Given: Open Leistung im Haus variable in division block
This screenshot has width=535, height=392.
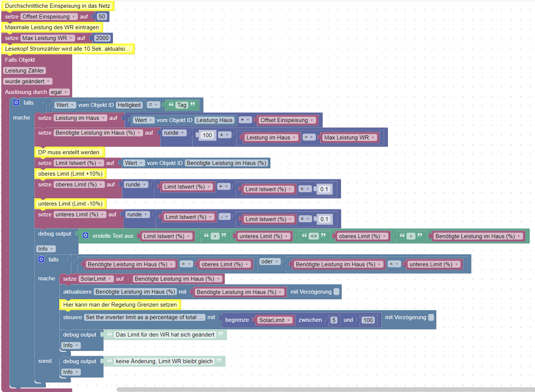Looking at the screenshot, I should [271, 138].
